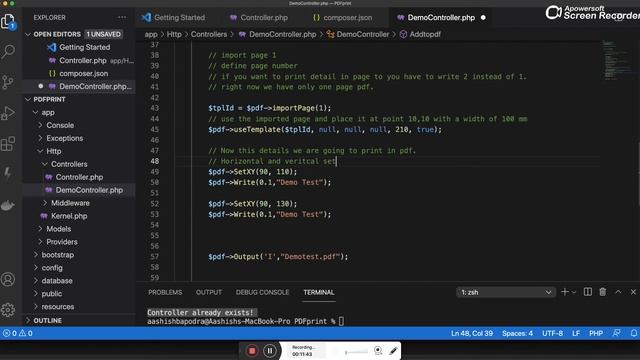Select Getting Started in Open Editors
The width and height of the screenshot is (640, 360).
(x=84, y=47)
